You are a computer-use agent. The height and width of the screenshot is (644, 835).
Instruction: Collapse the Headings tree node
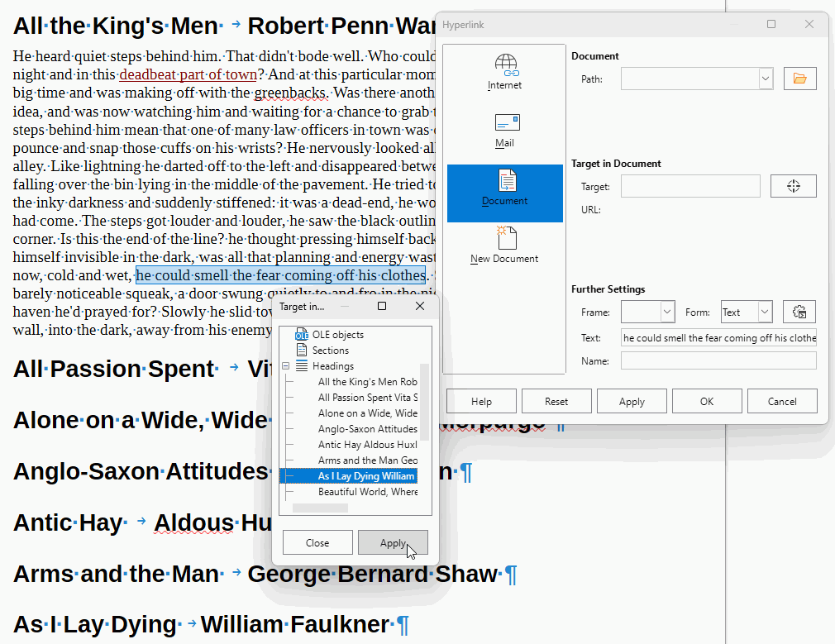tap(286, 366)
